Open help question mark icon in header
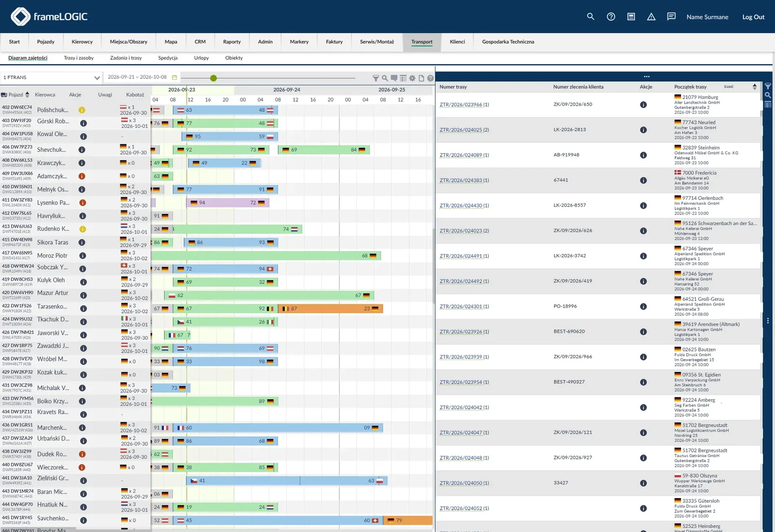775x532 pixels. 611,16
